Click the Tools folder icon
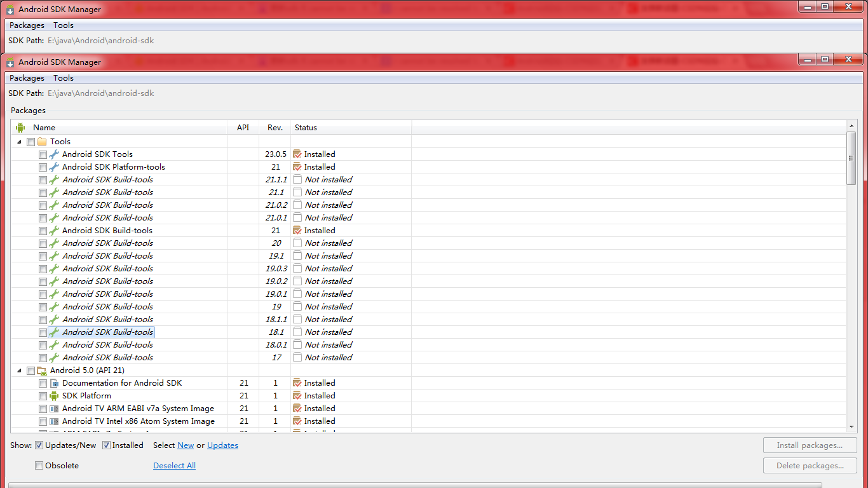This screenshot has height=488, width=868. [42, 142]
